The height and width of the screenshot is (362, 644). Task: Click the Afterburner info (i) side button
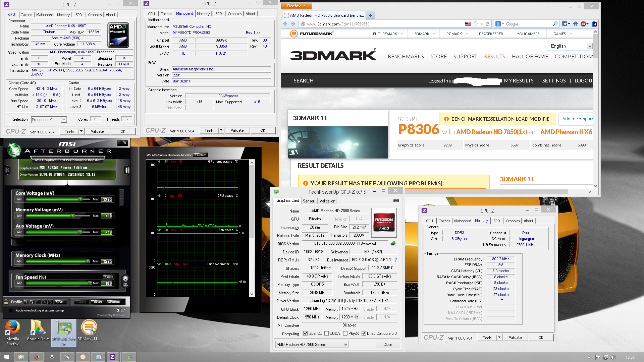click(127, 170)
